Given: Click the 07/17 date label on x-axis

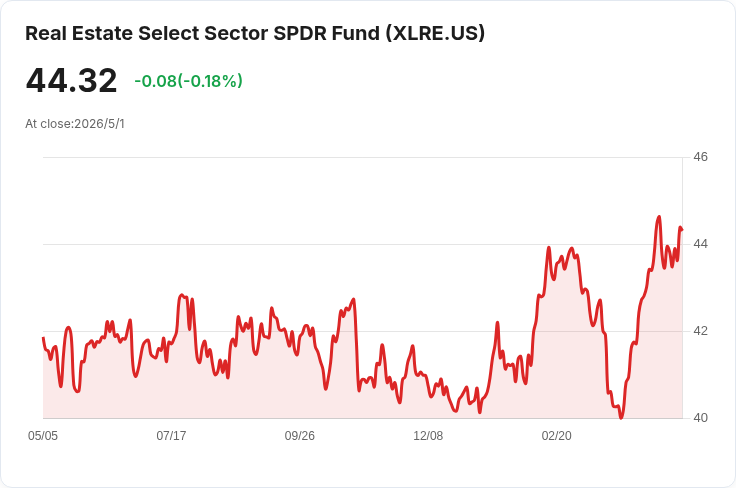Looking at the screenshot, I should pyautogui.click(x=171, y=435).
